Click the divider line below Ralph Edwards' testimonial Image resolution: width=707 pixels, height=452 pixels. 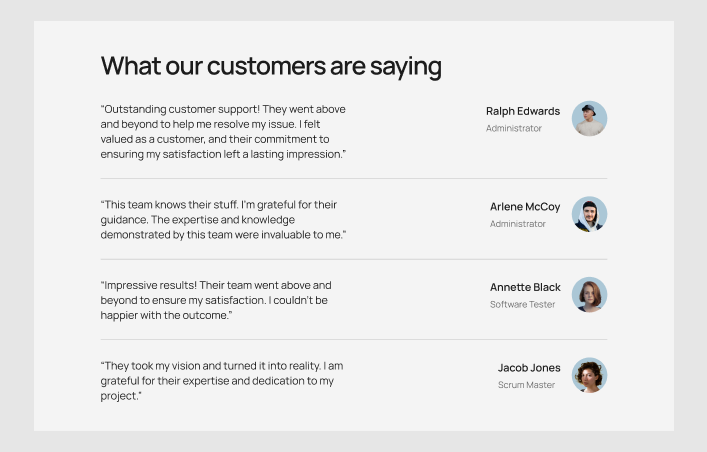[x=353, y=179]
